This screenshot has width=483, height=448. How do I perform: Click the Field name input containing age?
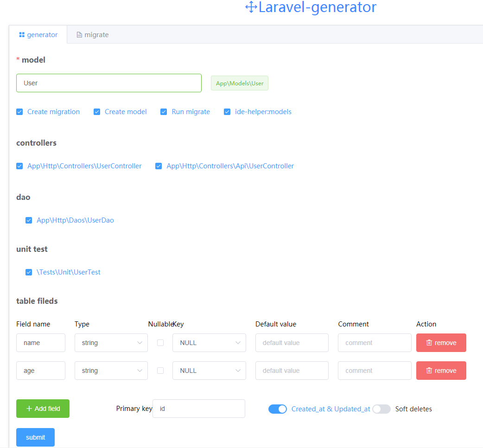pos(41,371)
